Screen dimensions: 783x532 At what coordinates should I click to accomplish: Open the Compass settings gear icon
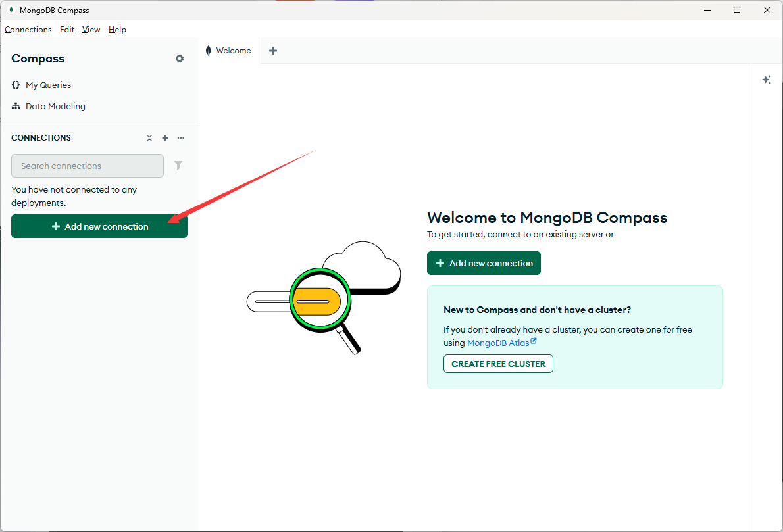click(179, 59)
